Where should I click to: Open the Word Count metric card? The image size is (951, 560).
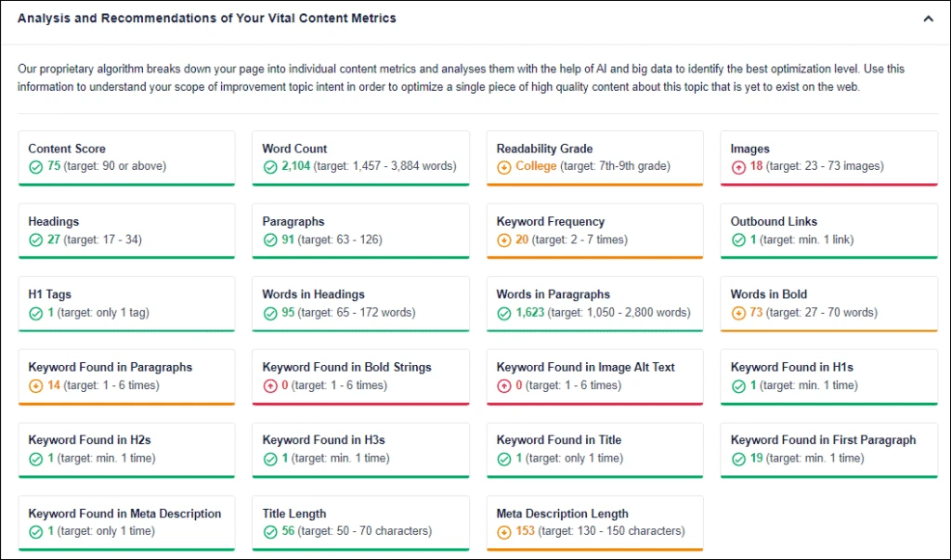(x=360, y=158)
